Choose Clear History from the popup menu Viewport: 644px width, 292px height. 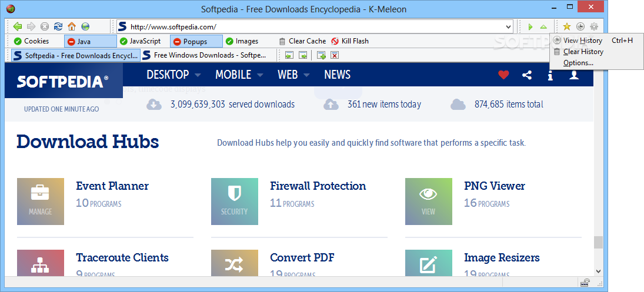click(x=596, y=52)
